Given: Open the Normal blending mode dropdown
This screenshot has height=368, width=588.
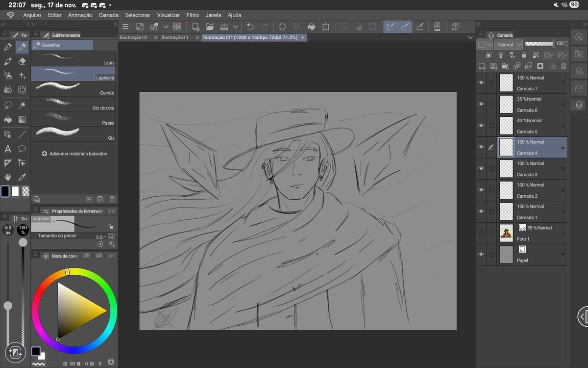Looking at the screenshot, I should [x=509, y=44].
